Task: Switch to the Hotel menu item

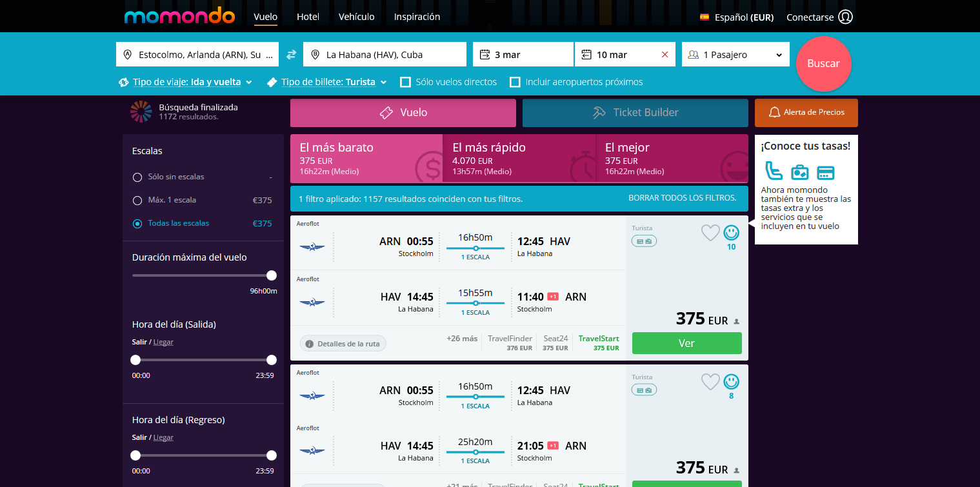Action: coord(308,17)
